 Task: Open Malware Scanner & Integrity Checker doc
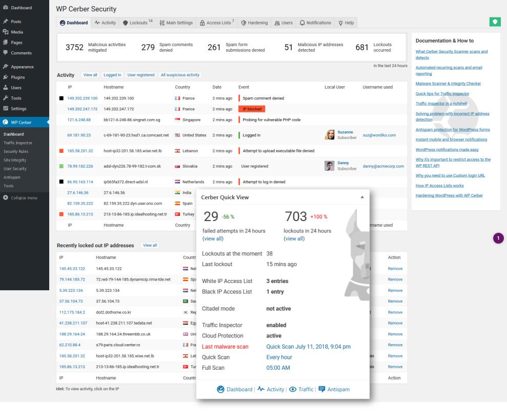coord(448,84)
